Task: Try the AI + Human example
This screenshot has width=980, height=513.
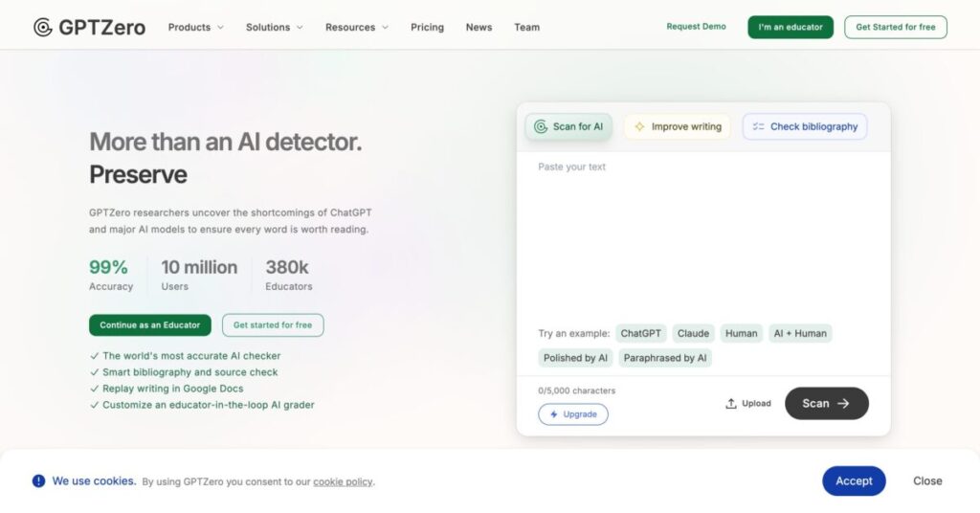Action: 800,334
